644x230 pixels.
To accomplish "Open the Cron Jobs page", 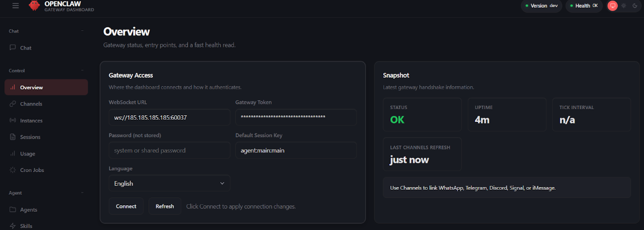I will (31, 170).
